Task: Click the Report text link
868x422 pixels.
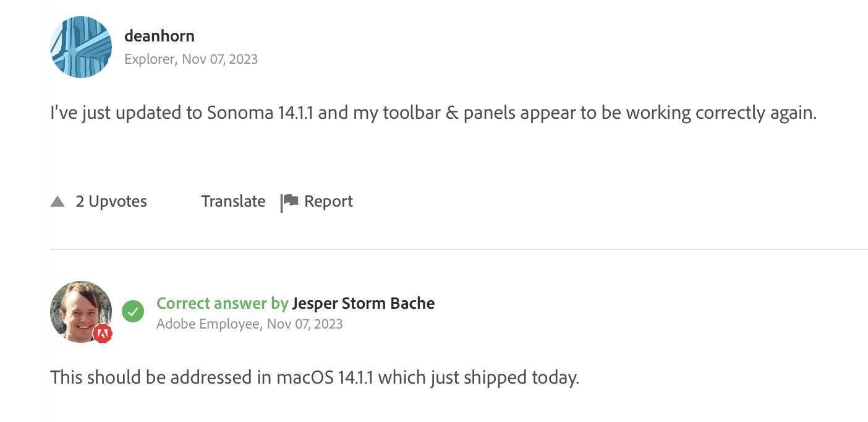Action: coord(328,202)
